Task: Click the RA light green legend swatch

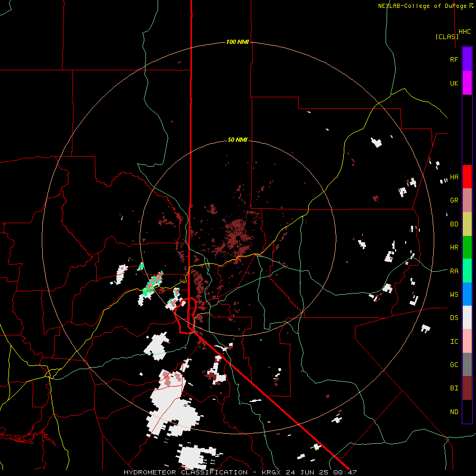Action: (x=467, y=271)
